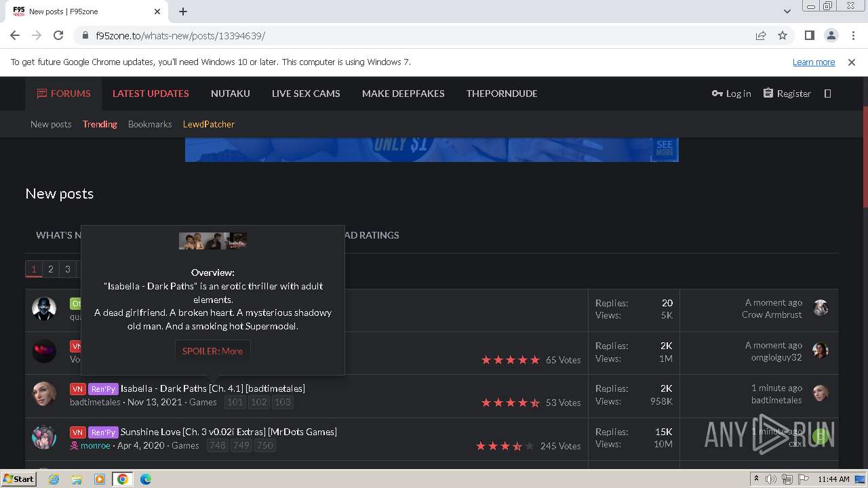
Task: Open the Learn more link
Action: [814, 62]
